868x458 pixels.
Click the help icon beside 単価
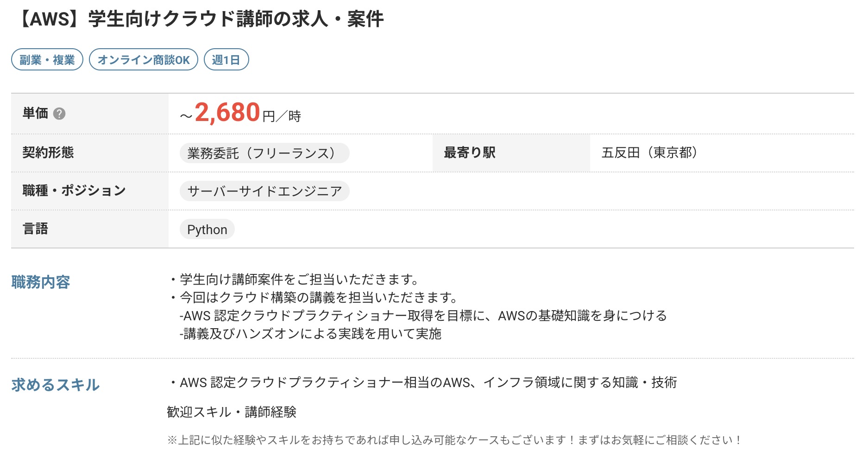click(59, 114)
